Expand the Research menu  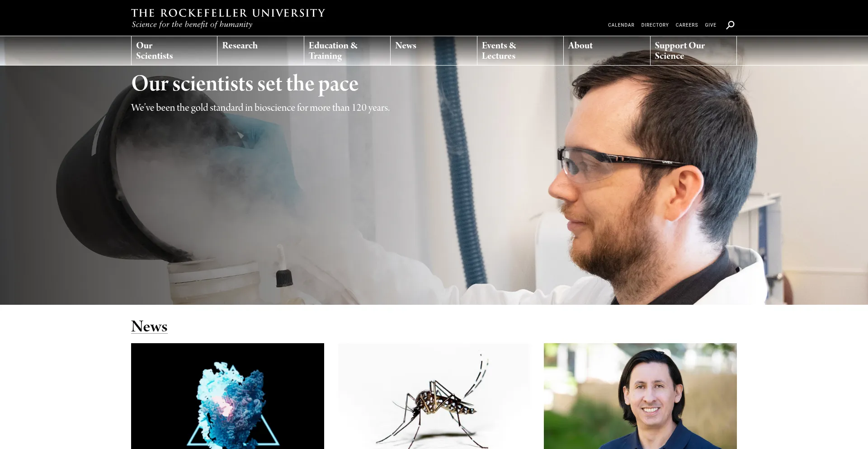point(260,51)
